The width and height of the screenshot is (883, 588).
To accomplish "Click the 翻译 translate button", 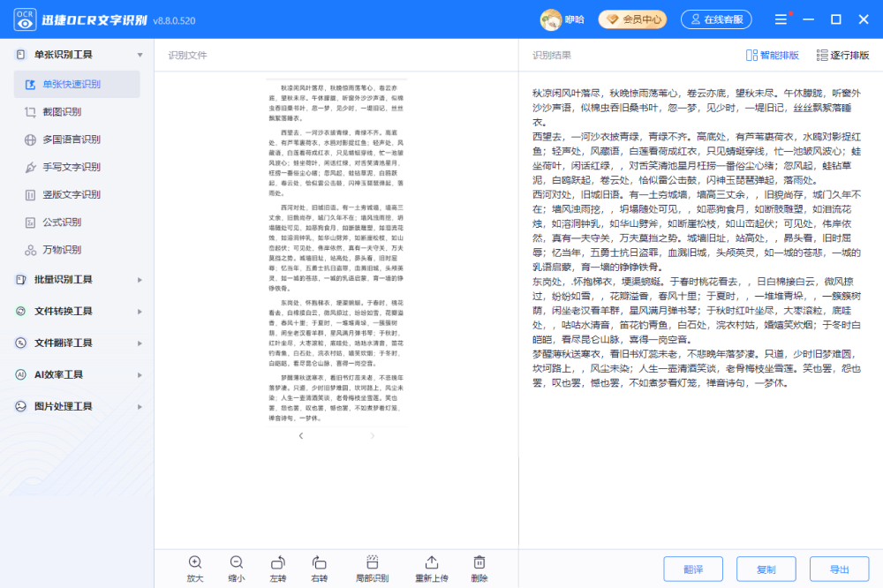I will 693,569.
